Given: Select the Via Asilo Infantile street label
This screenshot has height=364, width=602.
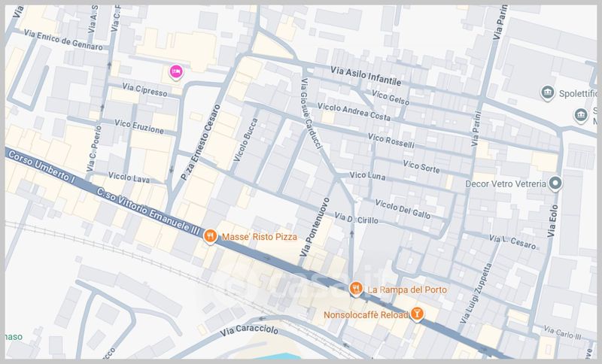Looking at the screenshot, I should click(366, 76).
